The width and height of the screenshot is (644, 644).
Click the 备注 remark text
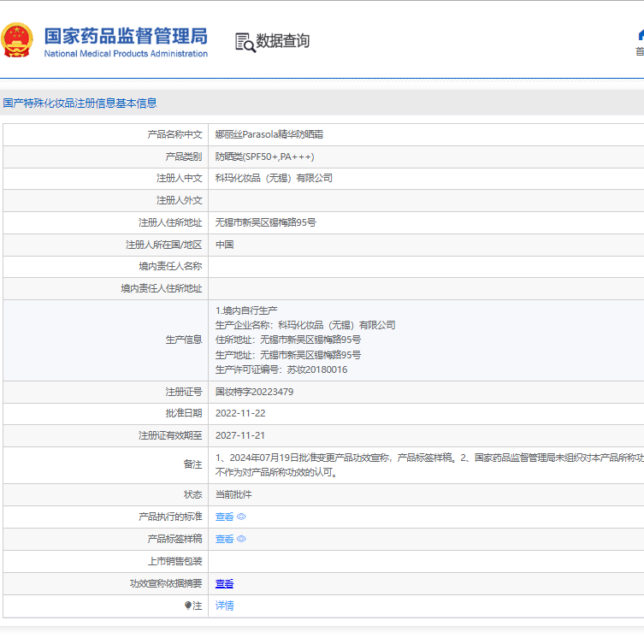(x=429, y=465)
